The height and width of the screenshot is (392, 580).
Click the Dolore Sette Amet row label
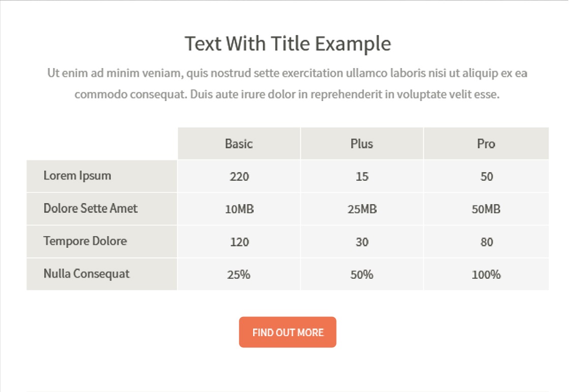click(90, 208)
